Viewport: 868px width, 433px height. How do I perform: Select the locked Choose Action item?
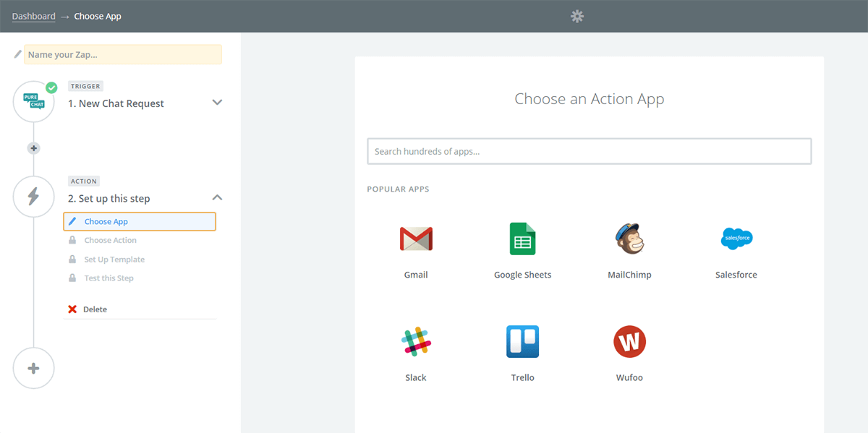tap(110, 240)
